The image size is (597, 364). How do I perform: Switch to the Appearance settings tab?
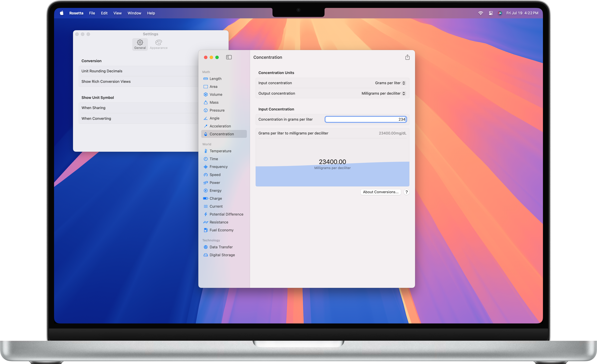tap(159, 45)
